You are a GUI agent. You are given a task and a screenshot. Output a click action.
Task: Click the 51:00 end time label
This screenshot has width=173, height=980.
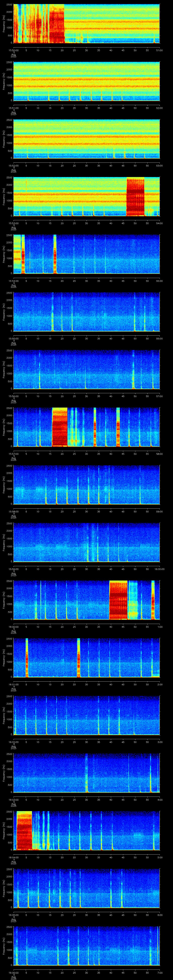point(159,50)
